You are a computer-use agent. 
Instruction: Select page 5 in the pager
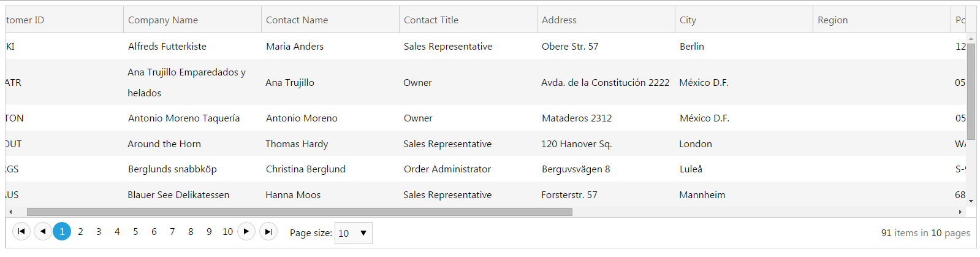coord(135,231)
